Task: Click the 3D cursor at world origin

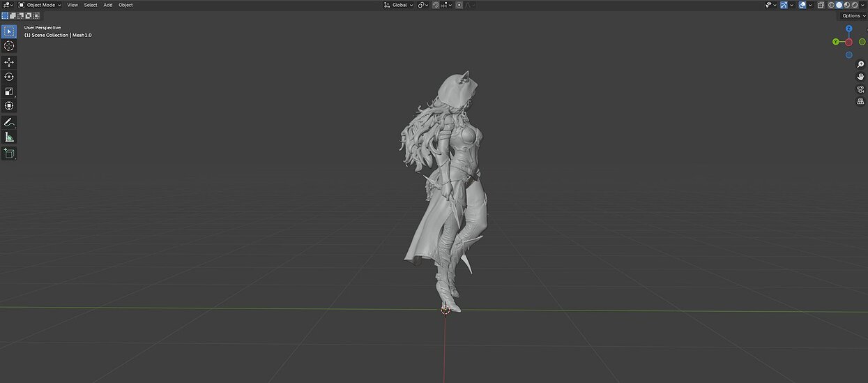Action: pos(446,309)
